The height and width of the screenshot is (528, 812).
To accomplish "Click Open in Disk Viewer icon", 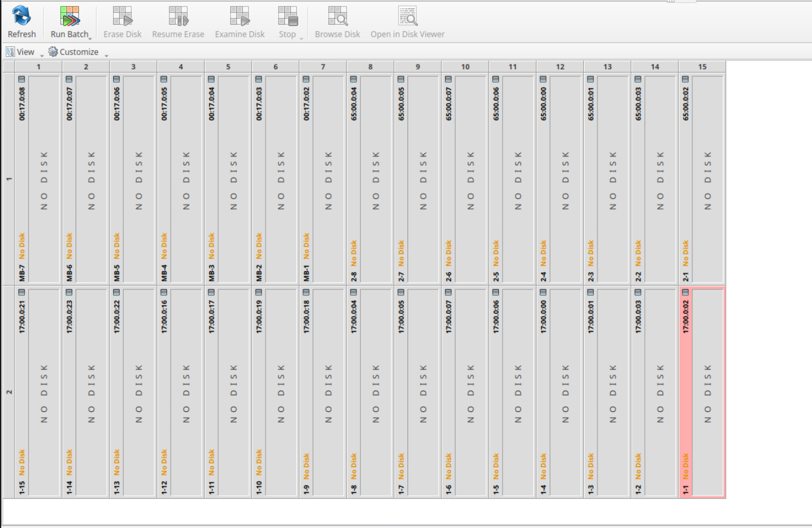I will [x=407, y=16].
